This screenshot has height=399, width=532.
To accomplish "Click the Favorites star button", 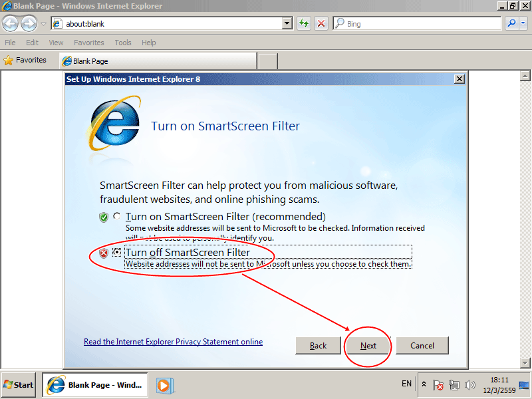I will 25,60.
